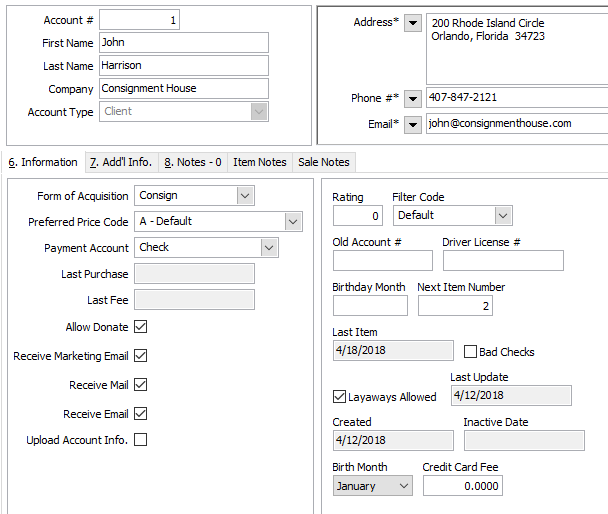Click the phone number field 407-847-2121
The width and height of the screenshot is (608, 514).
(517, 97)
